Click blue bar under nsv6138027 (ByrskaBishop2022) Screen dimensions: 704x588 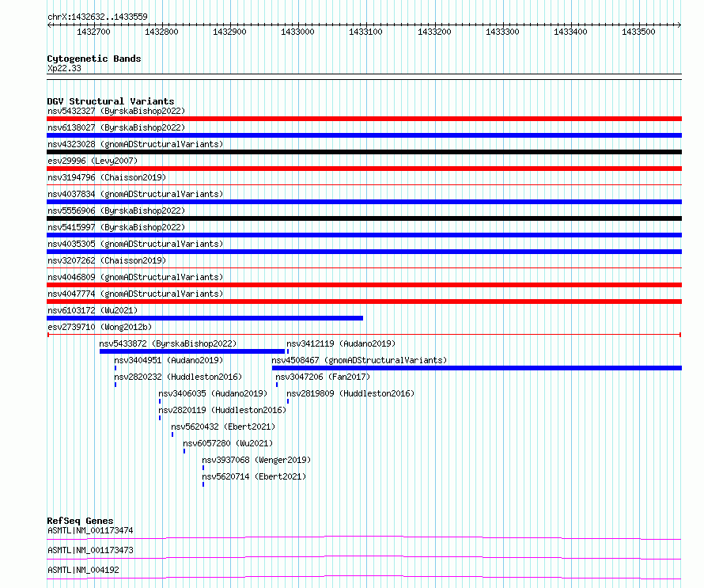pos(364,135)
